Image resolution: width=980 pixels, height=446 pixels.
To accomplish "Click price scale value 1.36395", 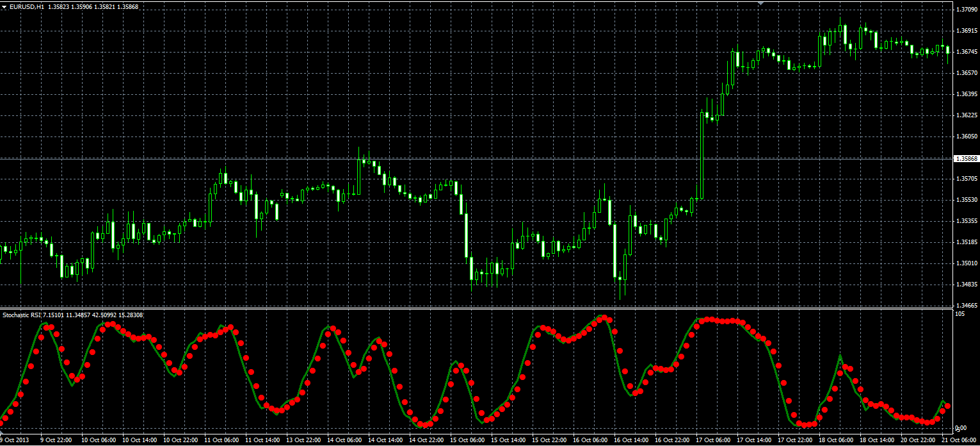I will (x=967, y=94).
